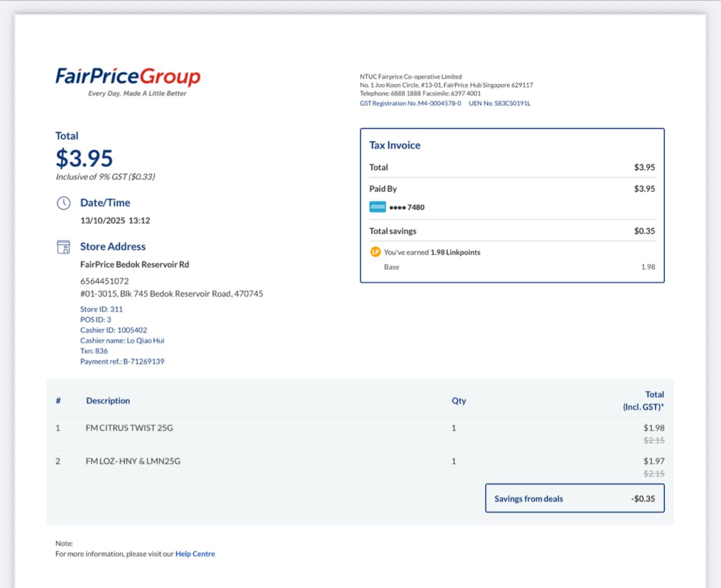The image size is (721, 588).
Task: Click the 'NTUC Fairprice Co-operative Limited' company name
Action: click(411, 77)
